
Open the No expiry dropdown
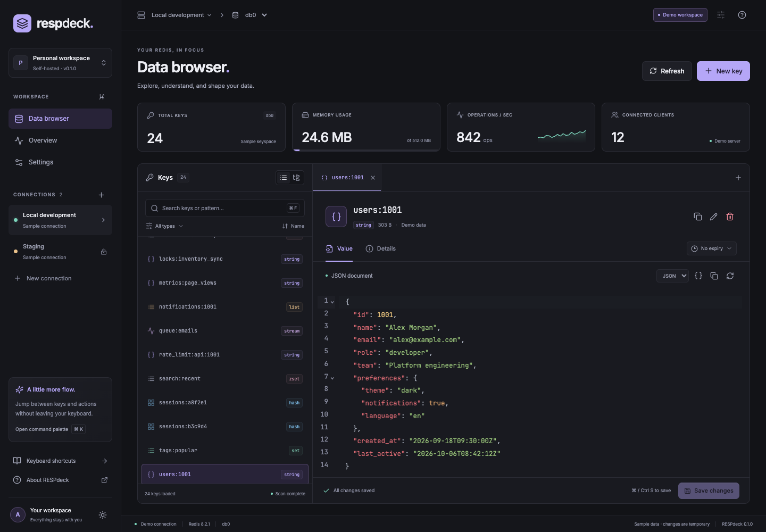tap(712, 248)
